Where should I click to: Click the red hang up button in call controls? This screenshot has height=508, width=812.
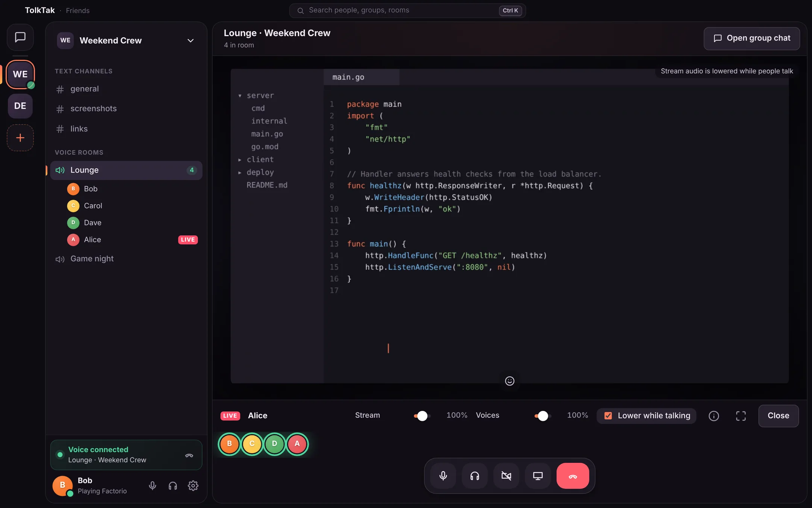(573, 476)
